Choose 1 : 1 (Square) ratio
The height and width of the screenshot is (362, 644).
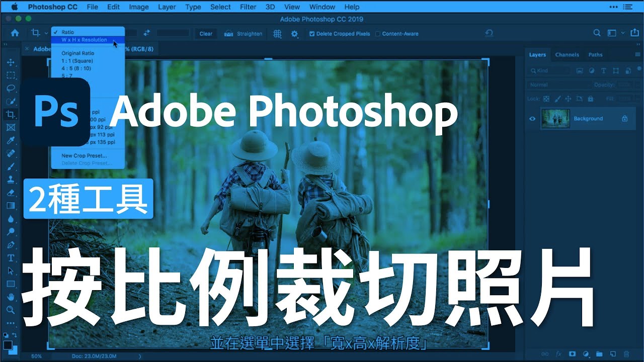(x=77, y=61)
